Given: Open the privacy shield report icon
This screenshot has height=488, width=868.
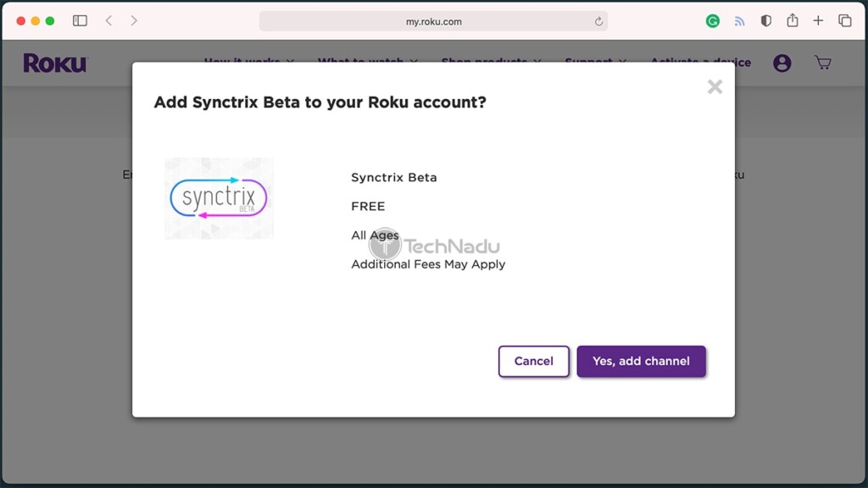Looking at the screenshot, I should click(766, 21).
